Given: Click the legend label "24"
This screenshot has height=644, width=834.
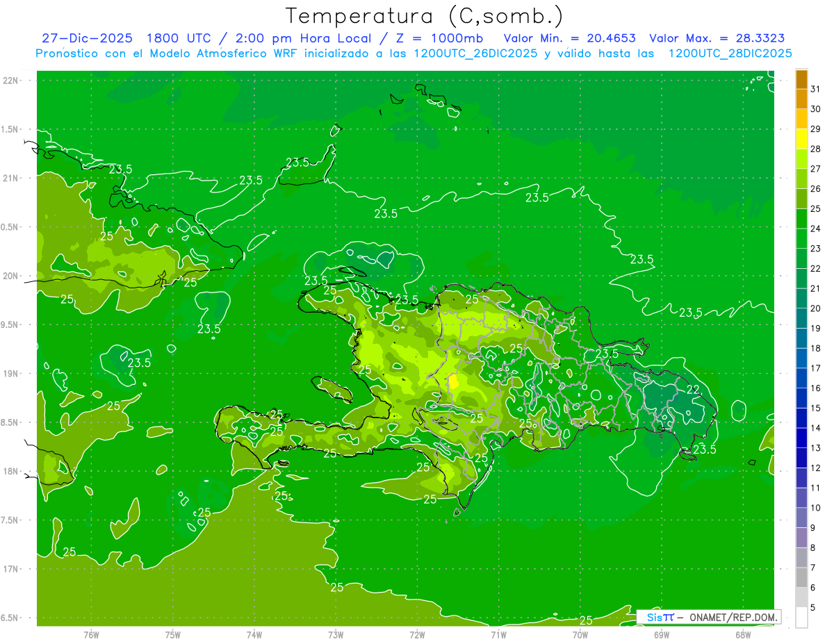Looking at the screenshot, I should [815, 229].
